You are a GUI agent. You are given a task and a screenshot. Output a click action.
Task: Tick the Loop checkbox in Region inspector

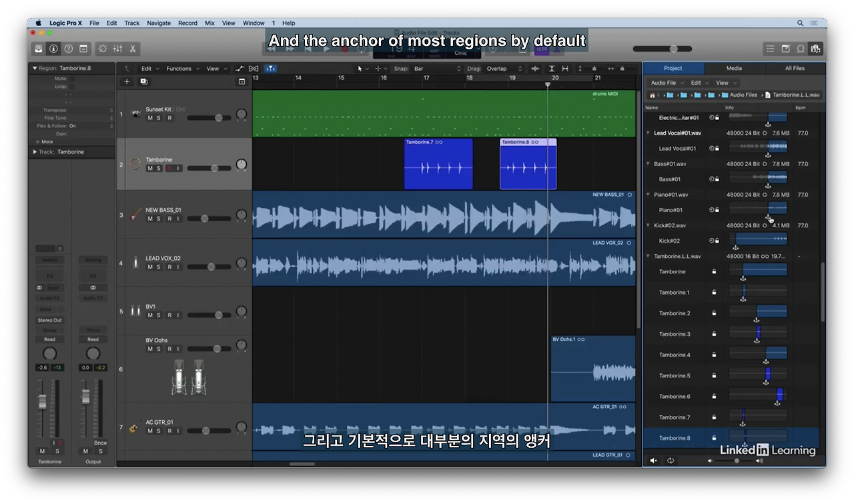pyautogui.click(x=72, y=87)
